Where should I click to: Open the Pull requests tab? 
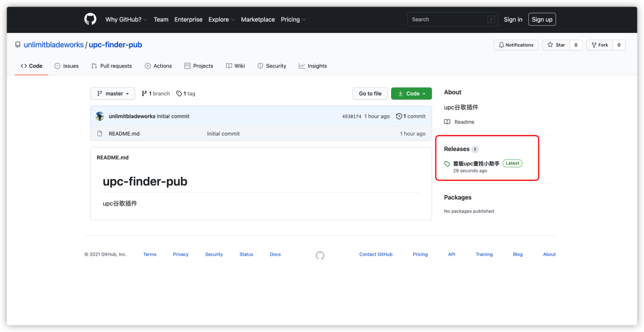click(x=112, y=66)
